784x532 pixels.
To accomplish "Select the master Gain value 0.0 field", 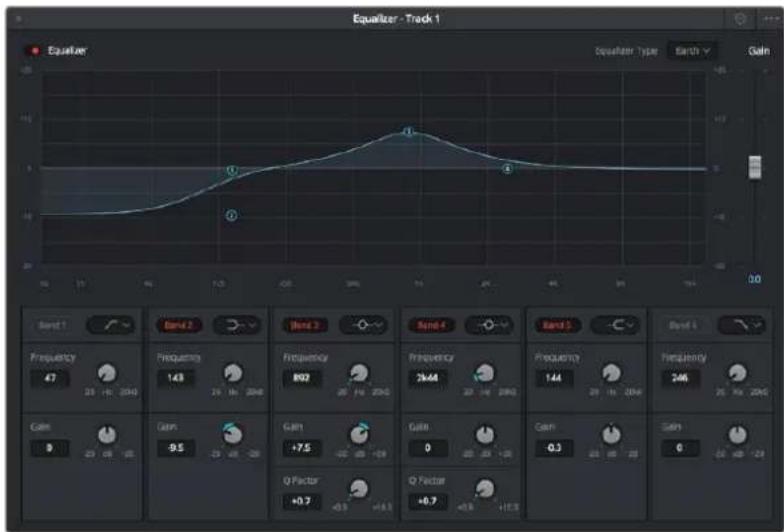I will (x=754, y=279).
